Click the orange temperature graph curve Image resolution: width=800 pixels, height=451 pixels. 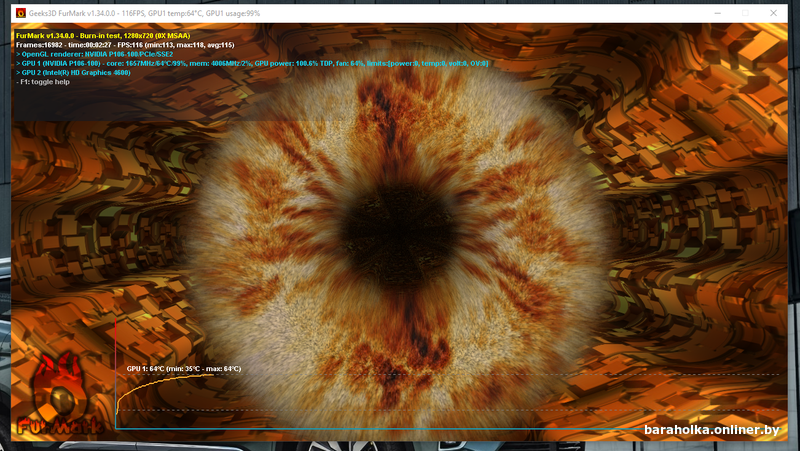pyautogui.click(x=153, y=383)
